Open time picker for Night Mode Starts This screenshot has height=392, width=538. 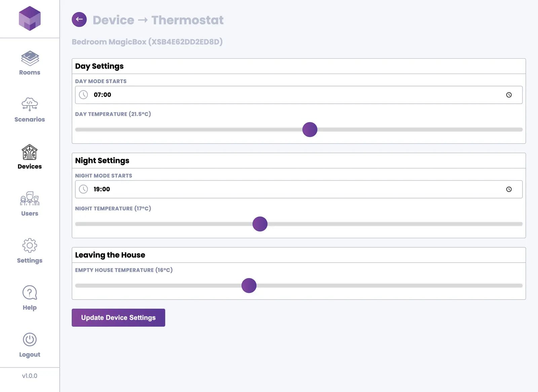coord(509,189)
